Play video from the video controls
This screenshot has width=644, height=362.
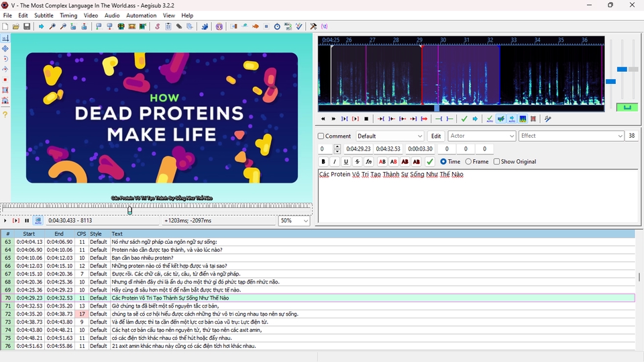click(5, 221)
